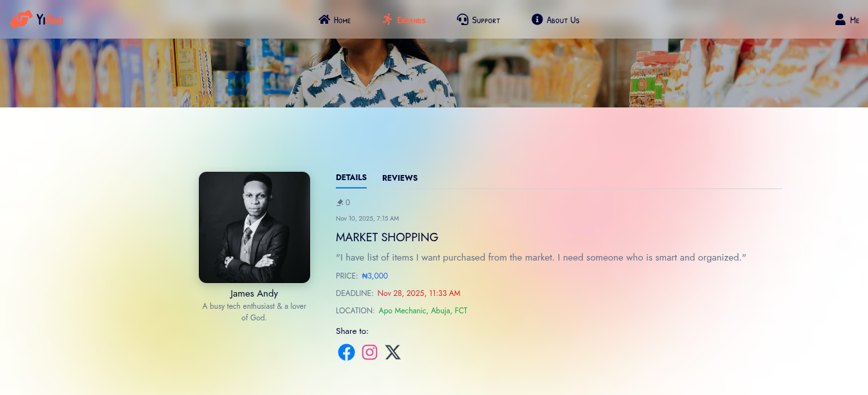The width and height of the screenshot is (868, 395).
Task: Click the James Andy name
Action: (254, 293)
